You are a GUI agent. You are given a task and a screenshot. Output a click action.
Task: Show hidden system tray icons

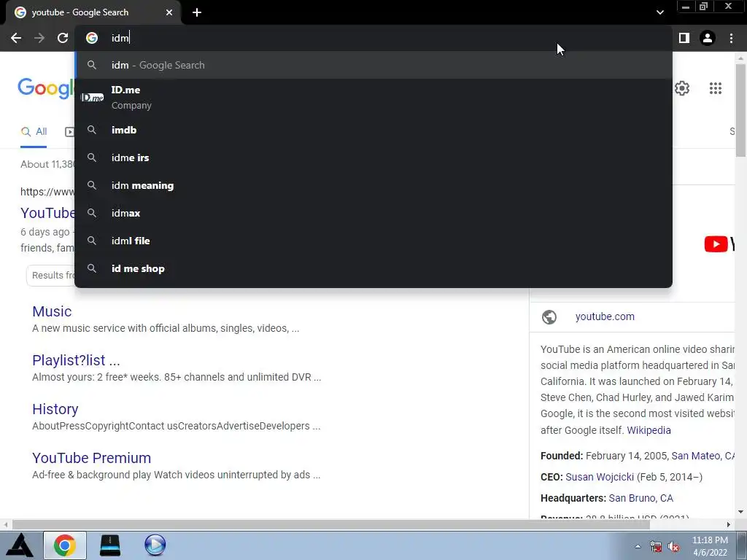(x=638, y=546)
